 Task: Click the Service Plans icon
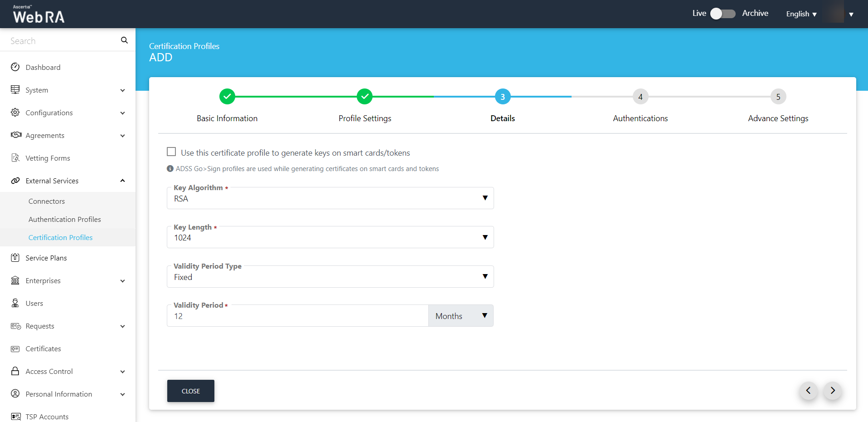click(15, 258)
